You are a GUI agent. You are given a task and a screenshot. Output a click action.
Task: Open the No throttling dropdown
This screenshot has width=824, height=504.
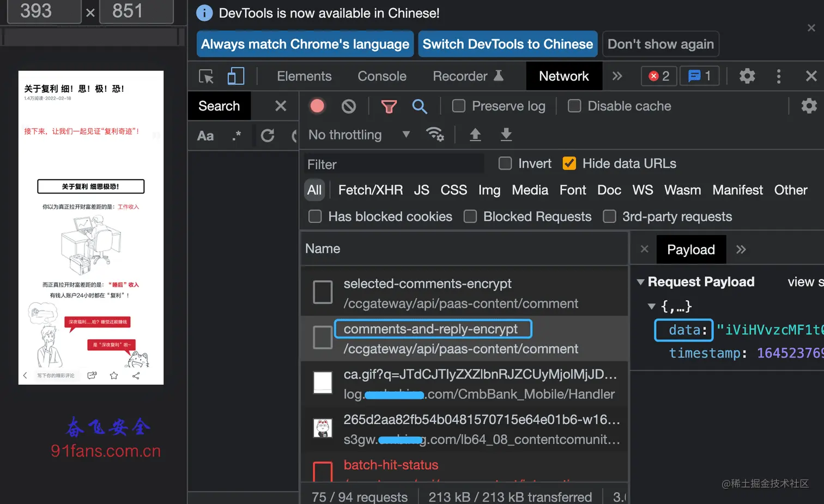click(x=359, y=135)
